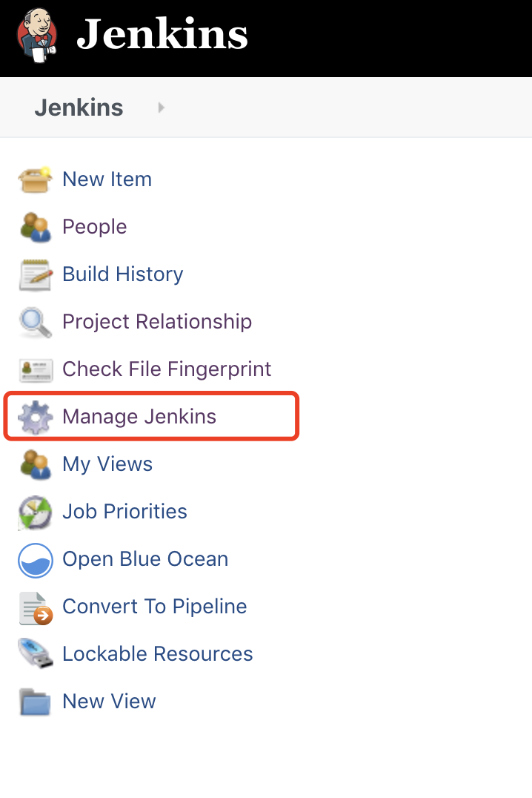Open the My Views link

(107, 464)
